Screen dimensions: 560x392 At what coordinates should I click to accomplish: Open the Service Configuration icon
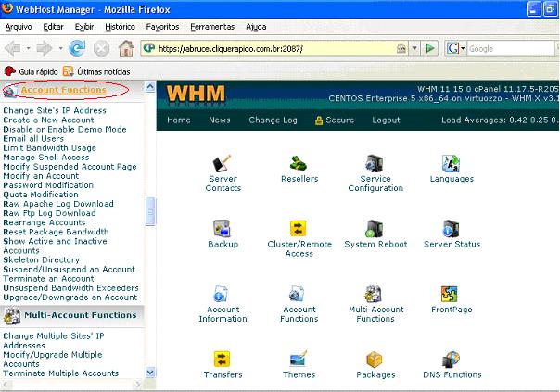375,163
